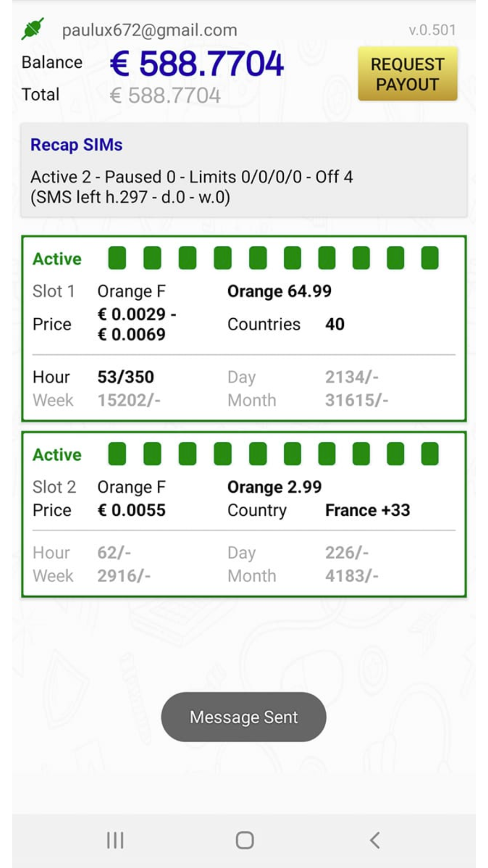Click first green signal block in Slot 2
The image size is (488, 868).
pos(117,454)
